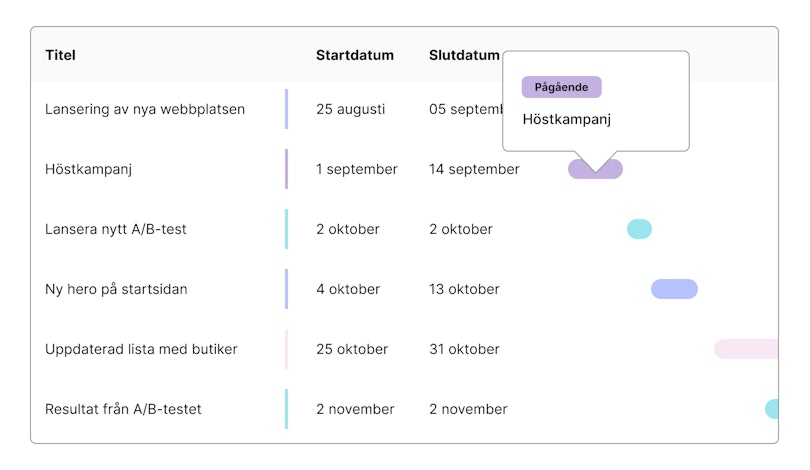Click the 13 oktober end date cell
Viewport: 810px width, 470px height.
[x=464, y=289]
